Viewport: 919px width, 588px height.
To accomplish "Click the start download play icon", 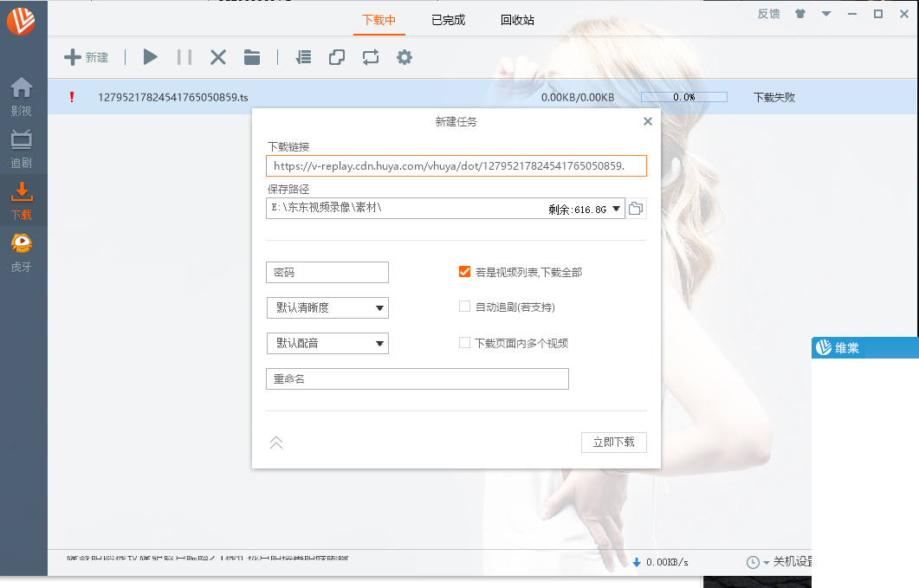I will tap(151, 57).
